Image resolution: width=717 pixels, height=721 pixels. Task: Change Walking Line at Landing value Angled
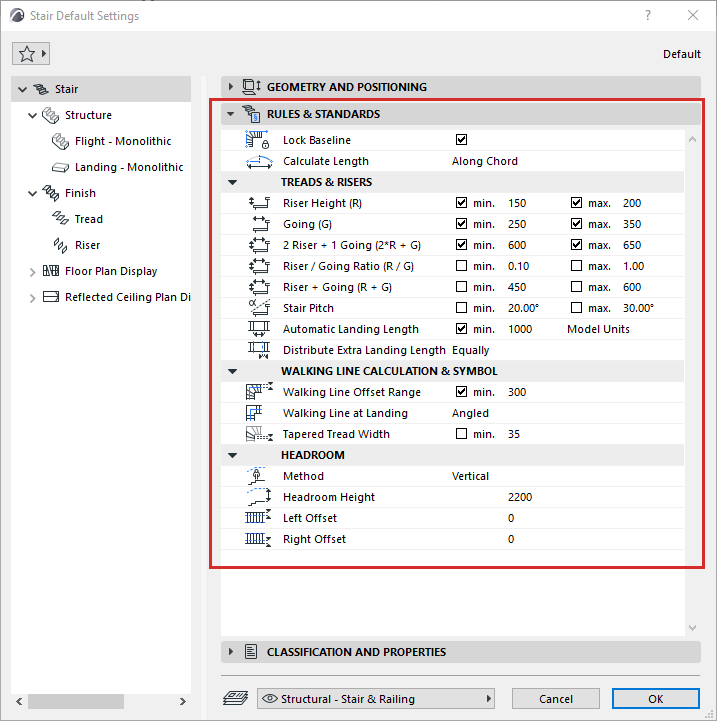tap(470, 413)
